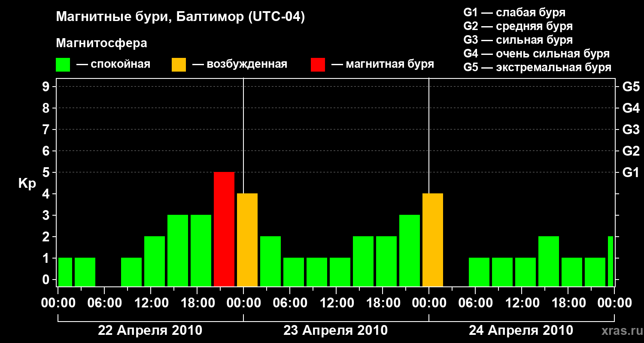Click the 'Магнитосфера' heading

[x=101, y=43]
